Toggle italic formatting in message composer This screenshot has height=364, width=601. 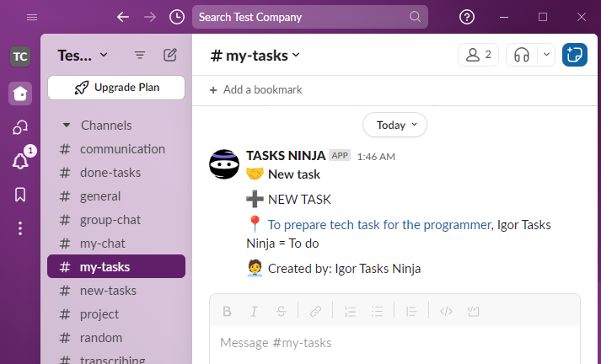pyautogui.click(x=253, y=311)
